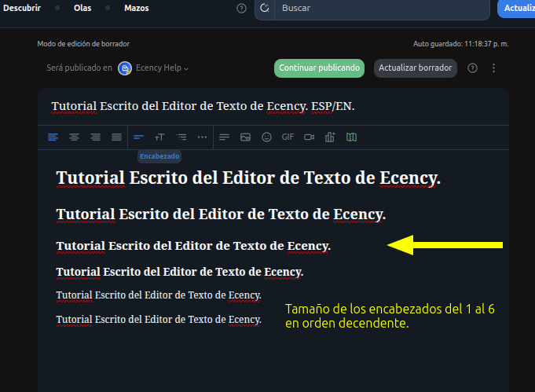Click Actualizar borrador button

(416, 68)
